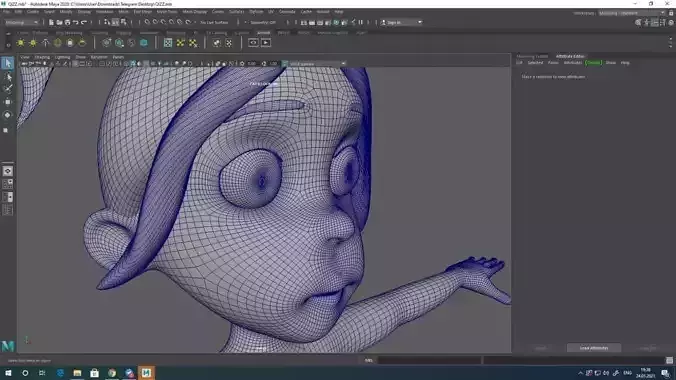
Task: Toggle snap to grids
Action: coord(147,22)
